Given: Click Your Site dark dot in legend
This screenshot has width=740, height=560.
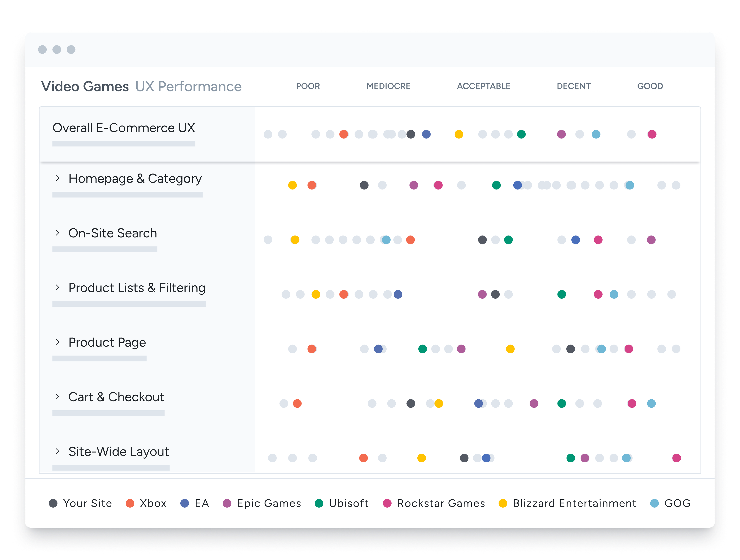Looking at the screenshot, I should coord(53,503).
